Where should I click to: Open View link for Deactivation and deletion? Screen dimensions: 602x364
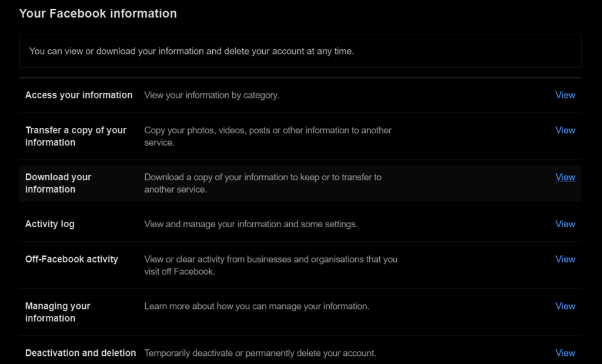tap(565, 353)
